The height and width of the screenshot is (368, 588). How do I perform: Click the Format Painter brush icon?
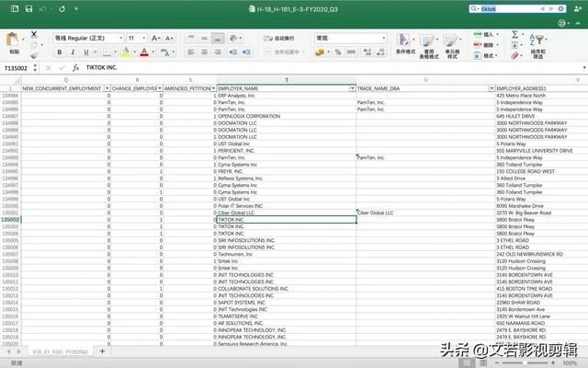(x=34, y=54)
